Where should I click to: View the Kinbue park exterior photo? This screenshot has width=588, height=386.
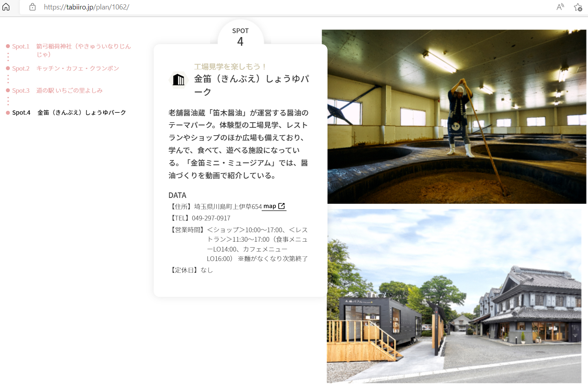pos(454,296)
